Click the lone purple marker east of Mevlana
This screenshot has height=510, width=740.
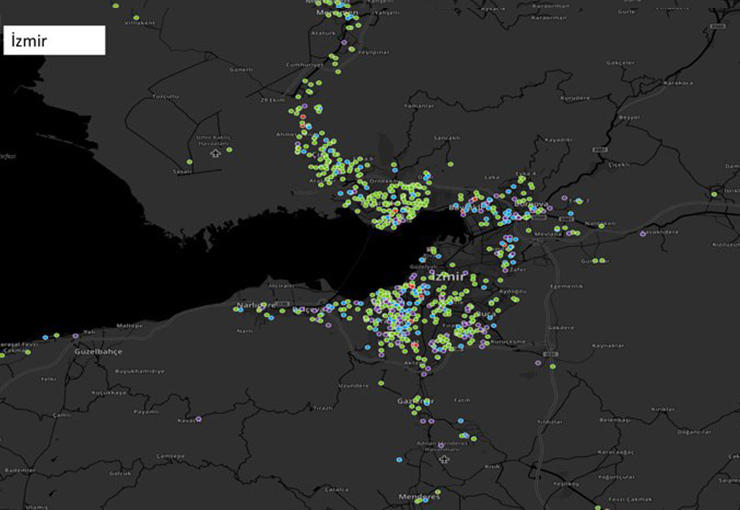pos(642,234)
